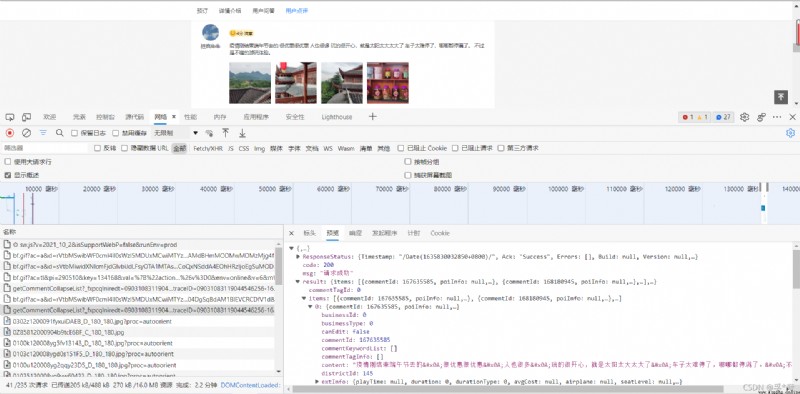Open the fourth review photo with jars

388,83
